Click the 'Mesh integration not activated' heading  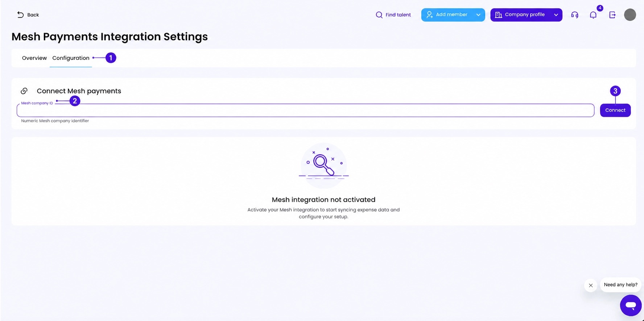coord(323,200)
